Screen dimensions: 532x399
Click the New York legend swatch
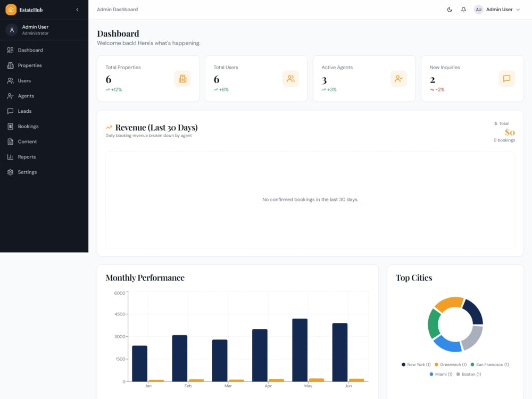tap(403, 365)
